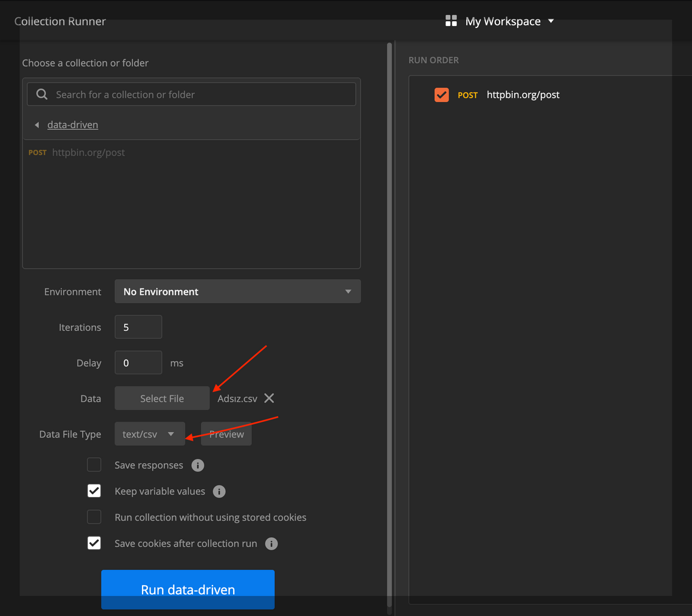Click the Run data-driven button
Image resolution: width=692 pixels, height=616 pixels.
pyautogui.click(x=188, y=589)
